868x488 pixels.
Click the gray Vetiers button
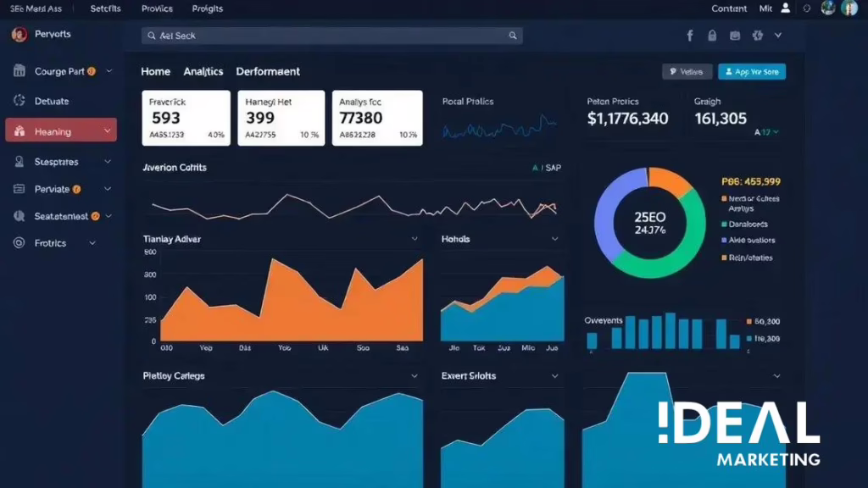point(687,72)
